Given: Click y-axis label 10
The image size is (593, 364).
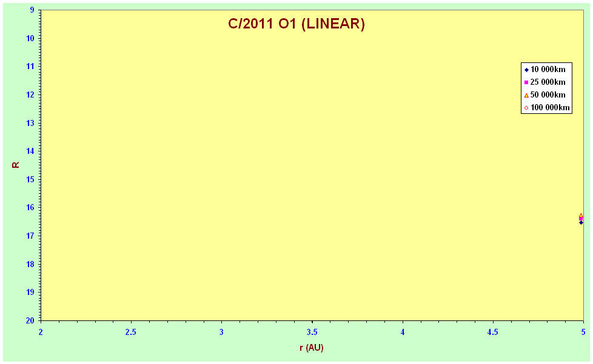Looking at the screenshot, I should 30,39.
